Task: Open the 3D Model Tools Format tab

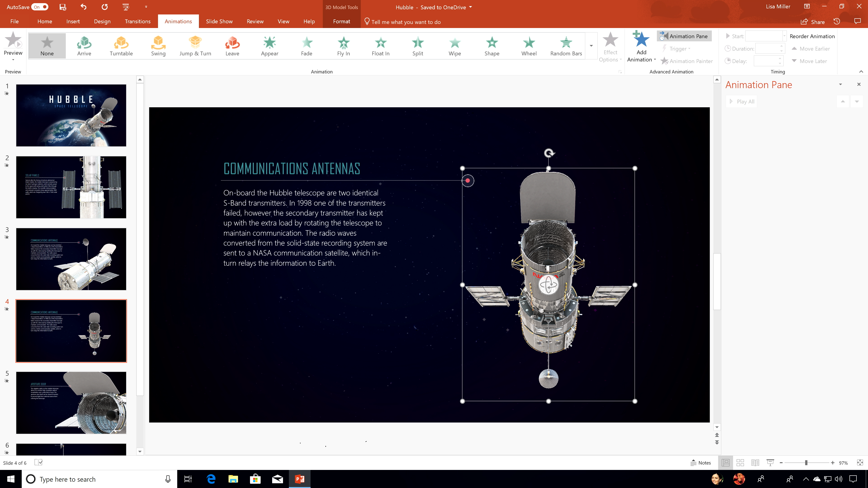Action: coord(342,21)
